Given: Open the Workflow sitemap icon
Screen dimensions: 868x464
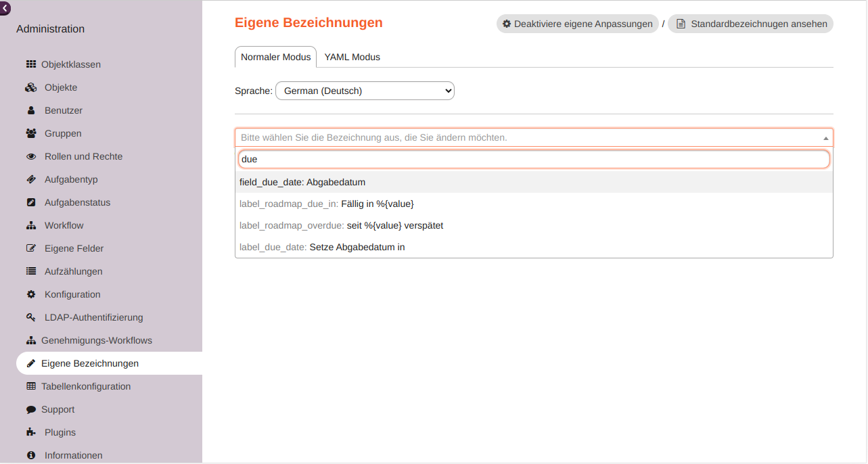Looking at the screenshot, I should tap(30, 225).
